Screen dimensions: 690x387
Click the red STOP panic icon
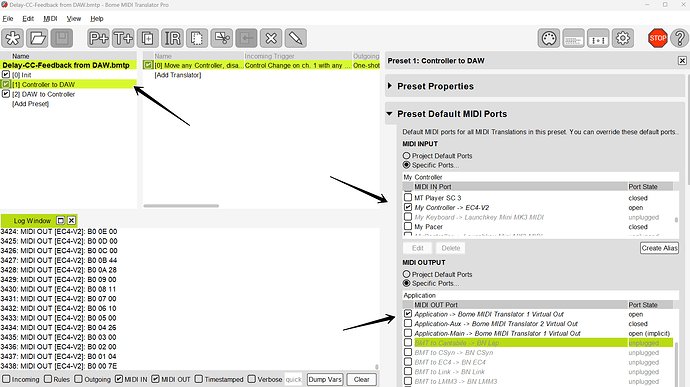pyautogui.click(x=657, y=38)
